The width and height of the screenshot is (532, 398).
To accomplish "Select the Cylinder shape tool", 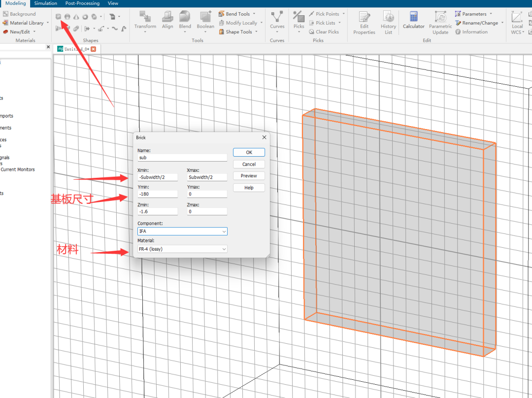I will click(94, 16).
